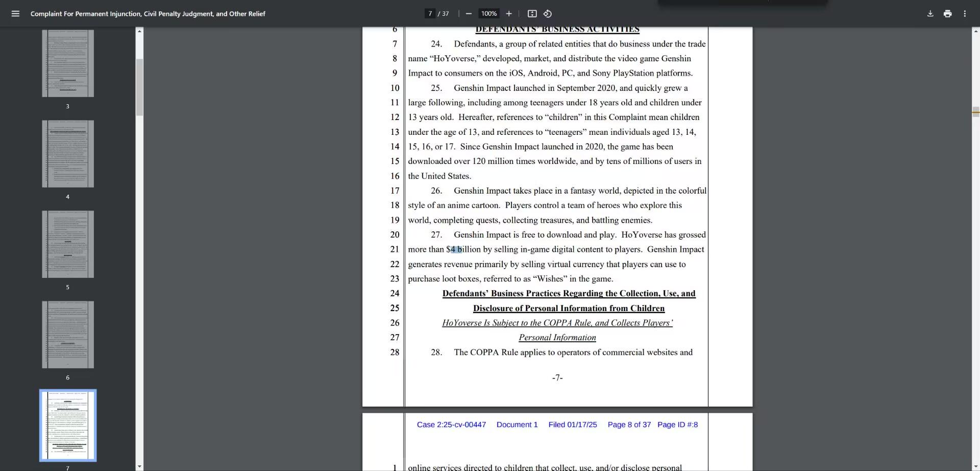The height and width of the screenshot is (471, 980).
Task: Open page 6 thumbnail
Action: (x=68, y=335)
